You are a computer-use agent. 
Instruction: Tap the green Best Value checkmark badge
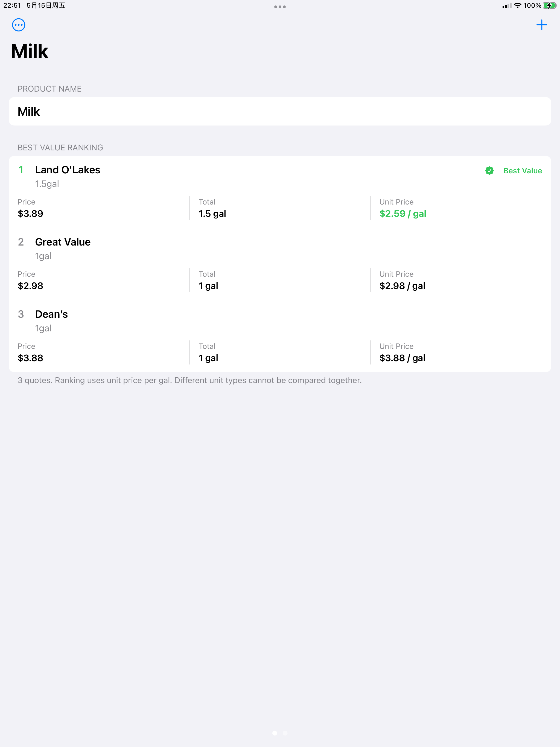[489, 171]
